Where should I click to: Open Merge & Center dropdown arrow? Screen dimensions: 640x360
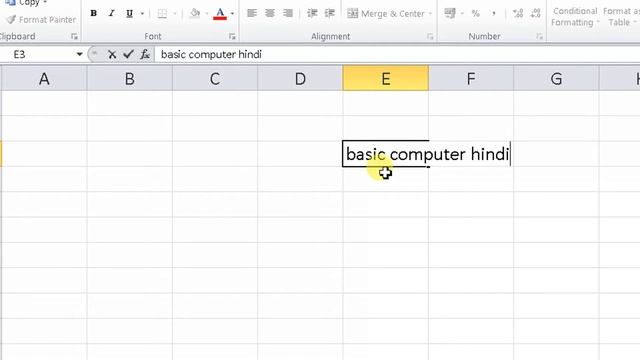(430, 13)
